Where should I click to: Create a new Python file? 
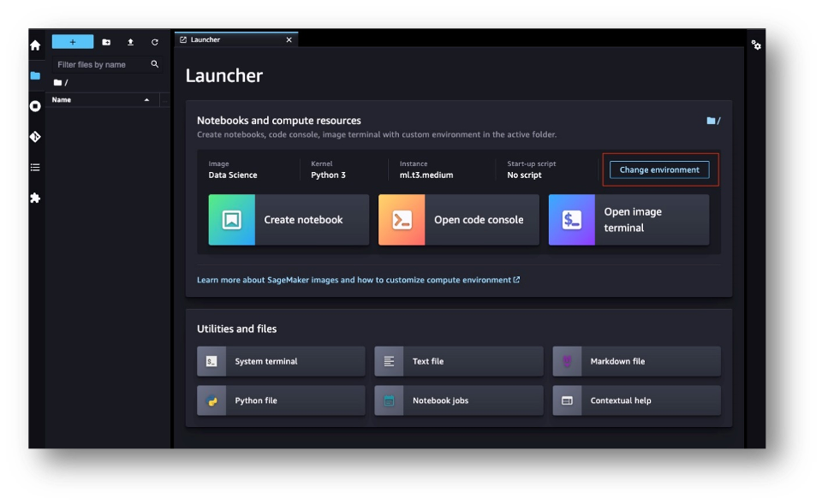coord(281,400)
